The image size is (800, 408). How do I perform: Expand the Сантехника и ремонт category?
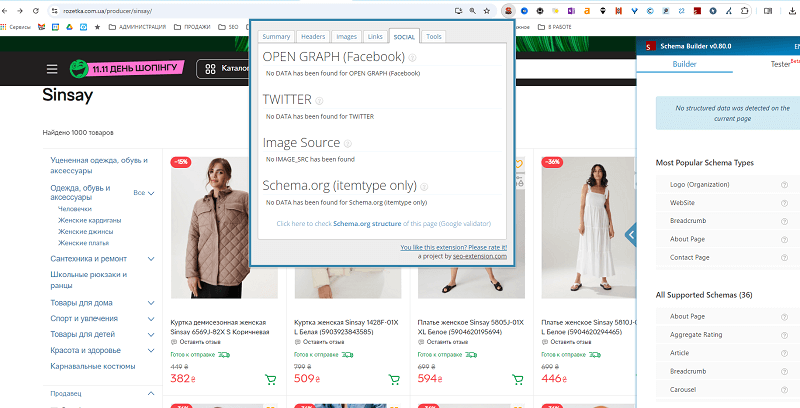pos(151,259)
